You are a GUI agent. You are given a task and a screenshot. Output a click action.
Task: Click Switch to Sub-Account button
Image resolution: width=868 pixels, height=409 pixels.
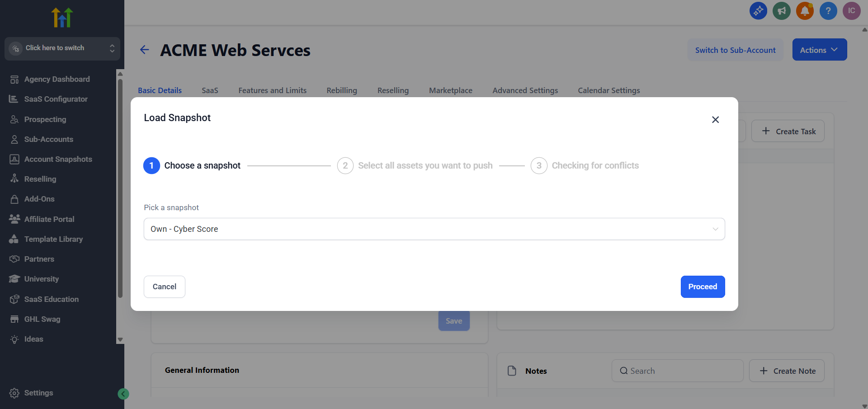736,50
